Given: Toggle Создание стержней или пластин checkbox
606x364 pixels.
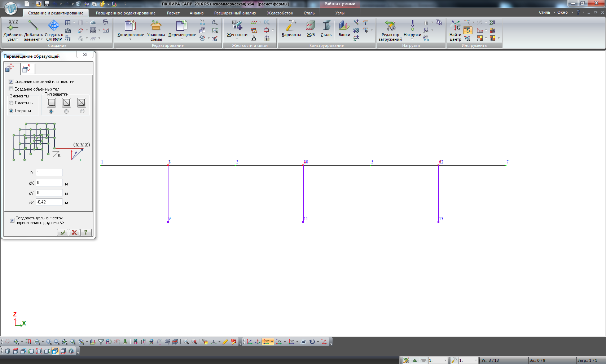Looking at the screenshot, I should tap(11, 82).
